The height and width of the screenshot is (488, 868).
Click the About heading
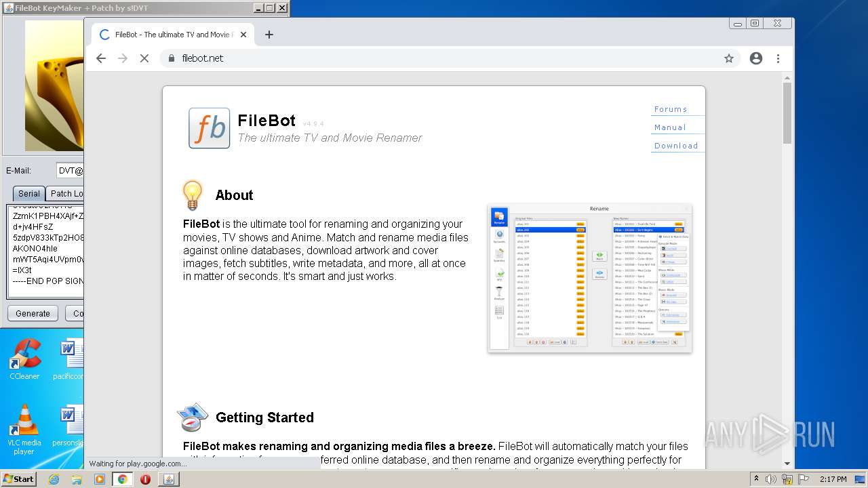point(234,195)
